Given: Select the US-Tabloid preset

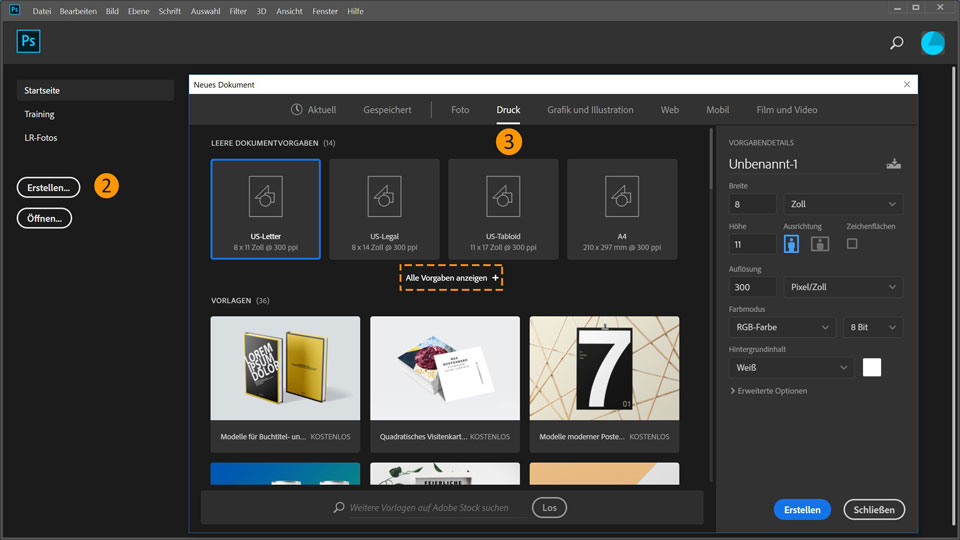Looking at the screenshot, I should pos(503,209).
